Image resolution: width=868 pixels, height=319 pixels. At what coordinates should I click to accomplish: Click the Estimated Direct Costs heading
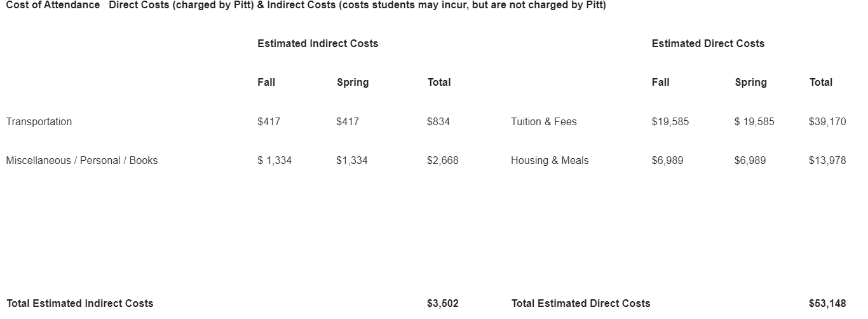coord(708,43)
